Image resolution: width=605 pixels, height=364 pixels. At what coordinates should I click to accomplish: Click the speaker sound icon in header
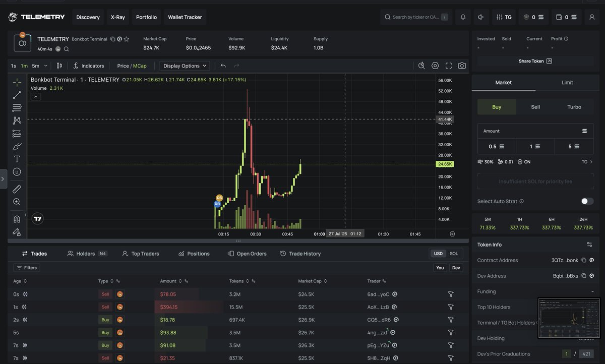click(481, 17)
